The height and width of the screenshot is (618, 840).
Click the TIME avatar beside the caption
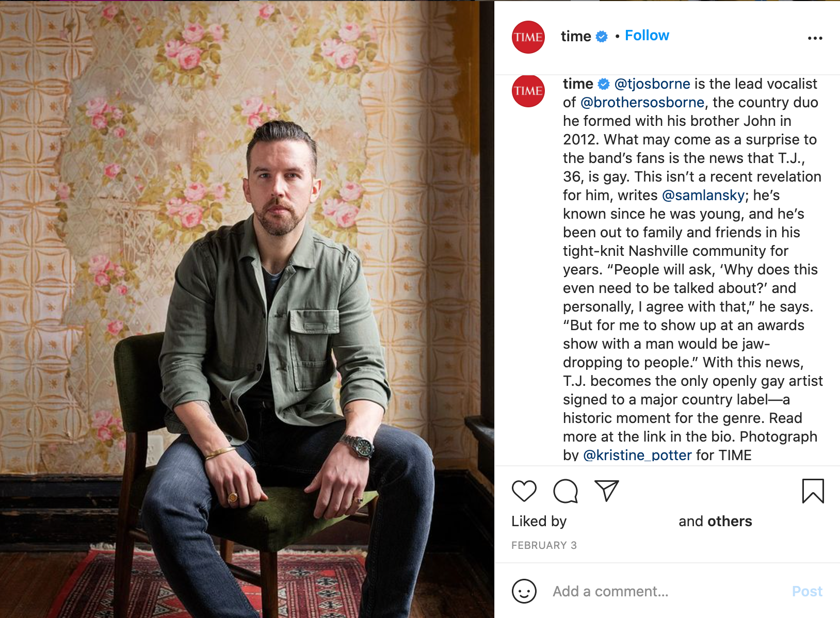point(528,91)
